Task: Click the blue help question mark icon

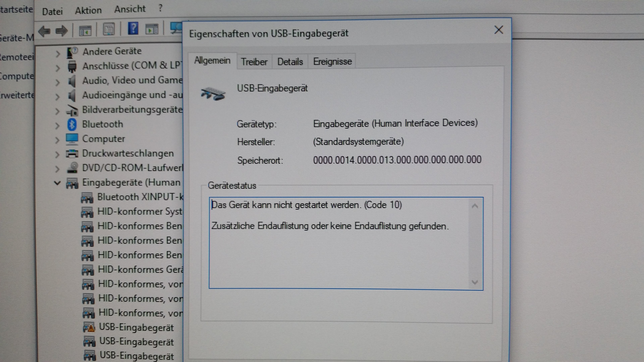Action: (x=133, y=28)
